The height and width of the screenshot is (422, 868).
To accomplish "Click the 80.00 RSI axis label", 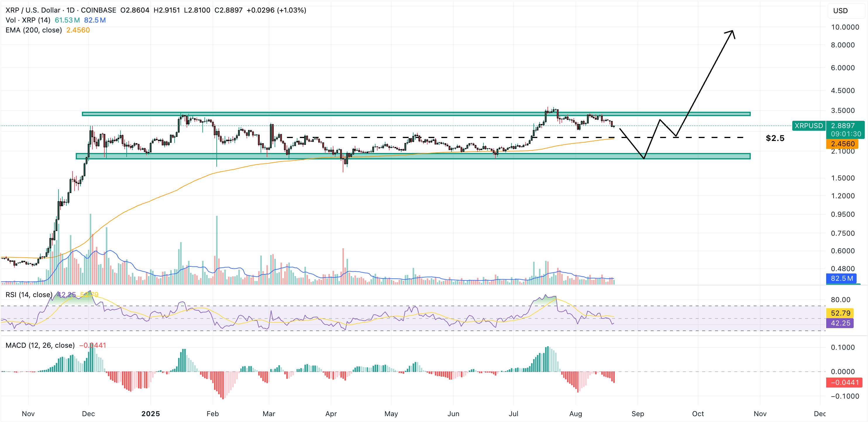I will coord(841,300).
